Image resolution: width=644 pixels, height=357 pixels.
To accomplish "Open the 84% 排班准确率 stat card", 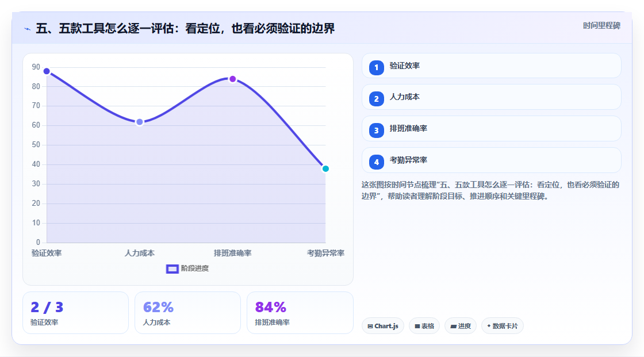I will pyautogui.click(x=300, y=313).
